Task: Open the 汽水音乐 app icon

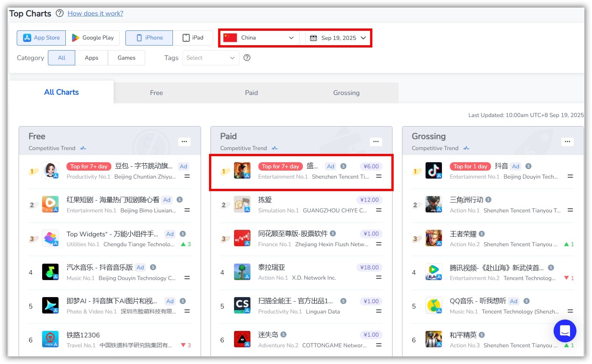Action: 50,272
